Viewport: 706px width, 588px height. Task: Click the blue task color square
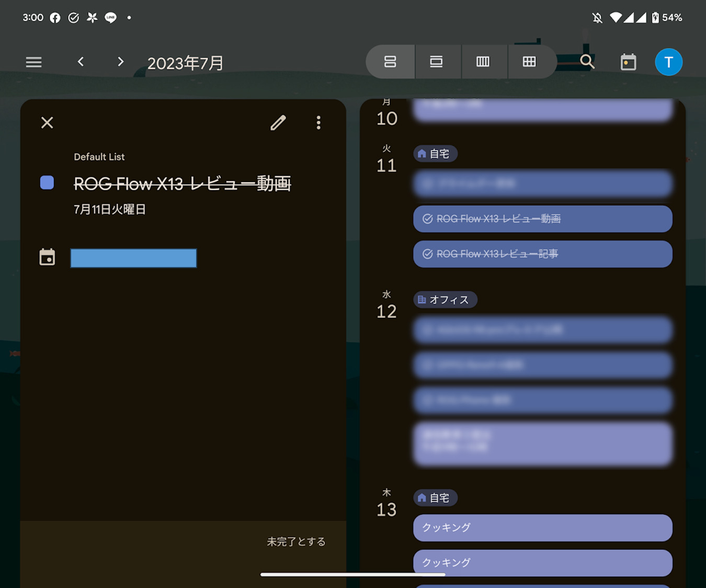tap(47, 182)
